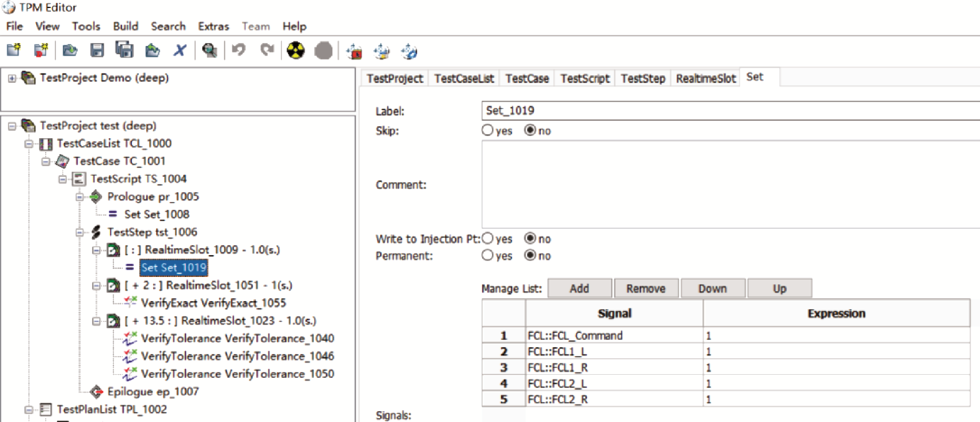This screenshot has width=980, height=422.
Task: Click the Add button in Manage List
Action: click(x=579, y=288)
